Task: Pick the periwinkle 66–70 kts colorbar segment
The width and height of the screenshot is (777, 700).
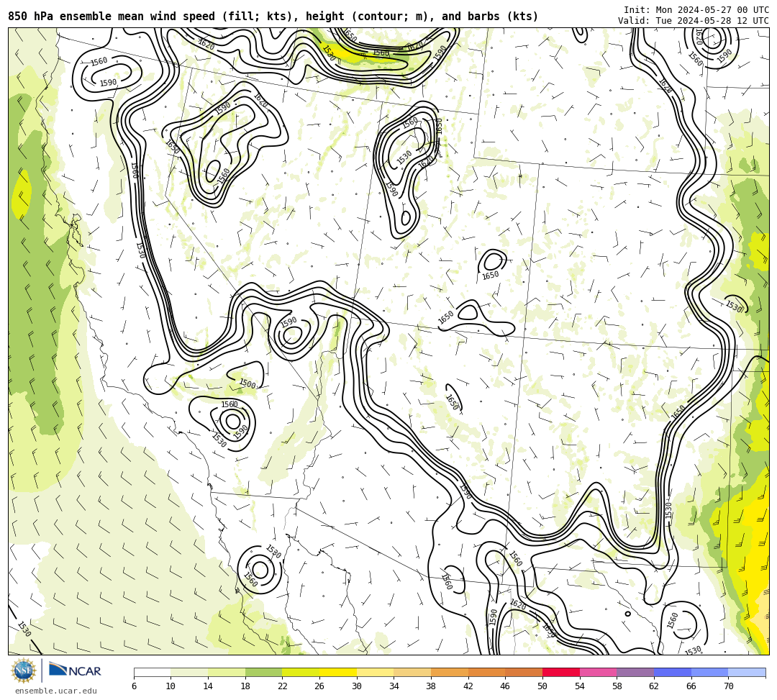Action: (x=709, y=672)
